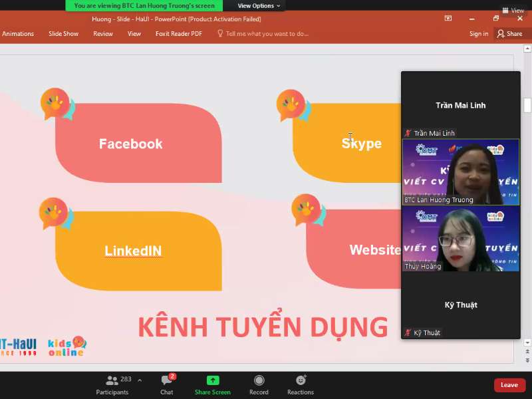532x399 pixels.
Task: Click the Sign in link
Action: tap(478, 34)
